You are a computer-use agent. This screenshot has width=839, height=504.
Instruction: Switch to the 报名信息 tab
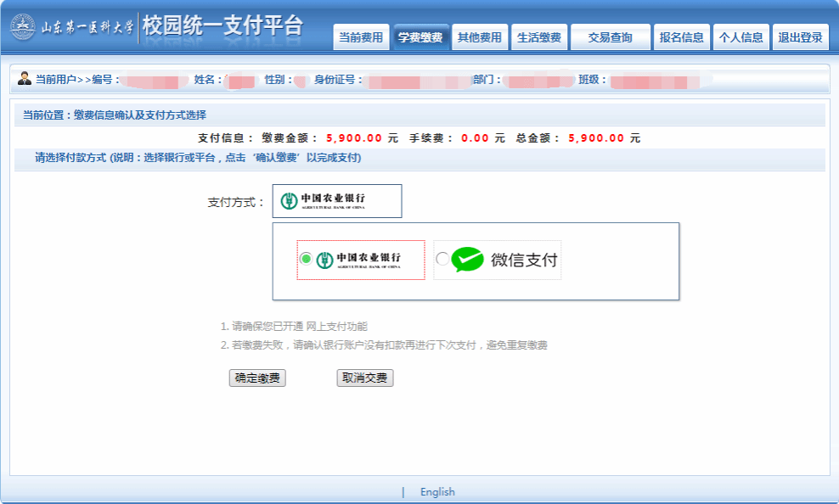681,37
